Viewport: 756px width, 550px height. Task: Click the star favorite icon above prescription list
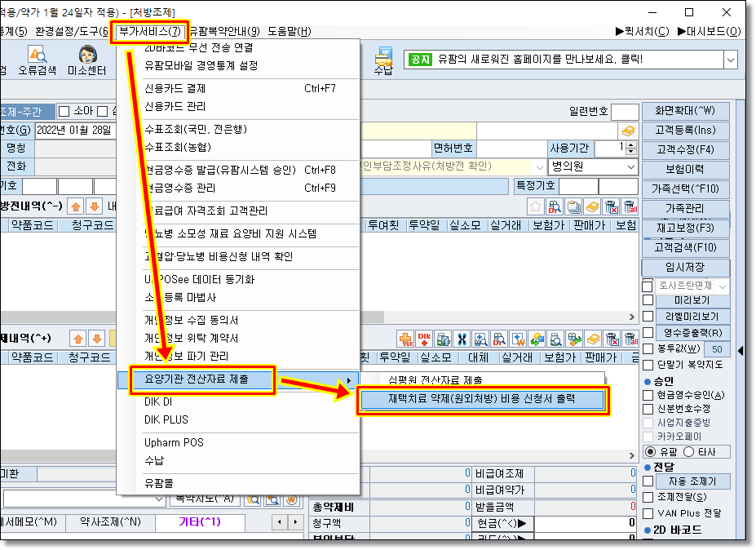[x=536, y=206]
